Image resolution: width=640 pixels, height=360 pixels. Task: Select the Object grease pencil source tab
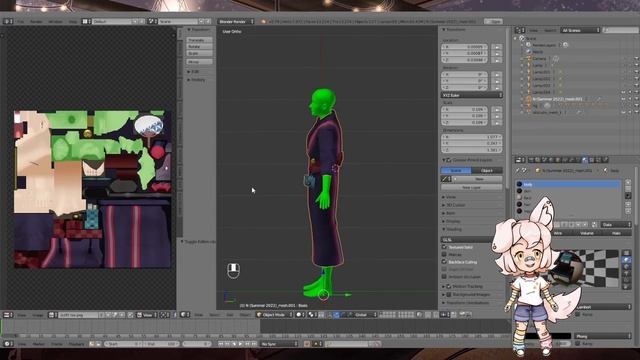click(x=487, y=170)
